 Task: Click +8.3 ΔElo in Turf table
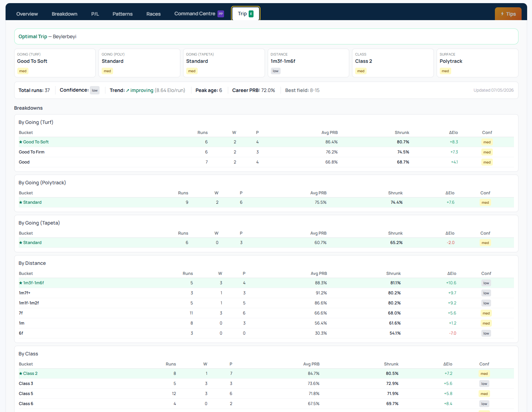tap(454, 142)
